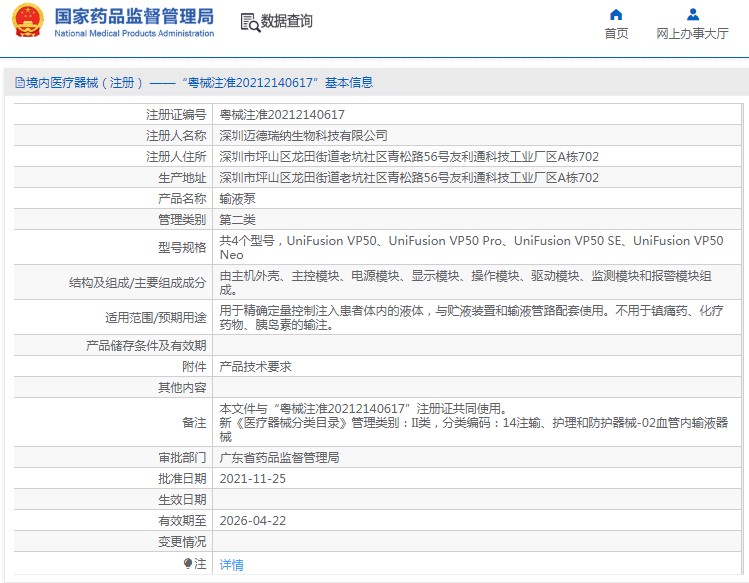Click the 批准日期 label
The width and height of the screenshot is (749, 583).
pos(182,479)
